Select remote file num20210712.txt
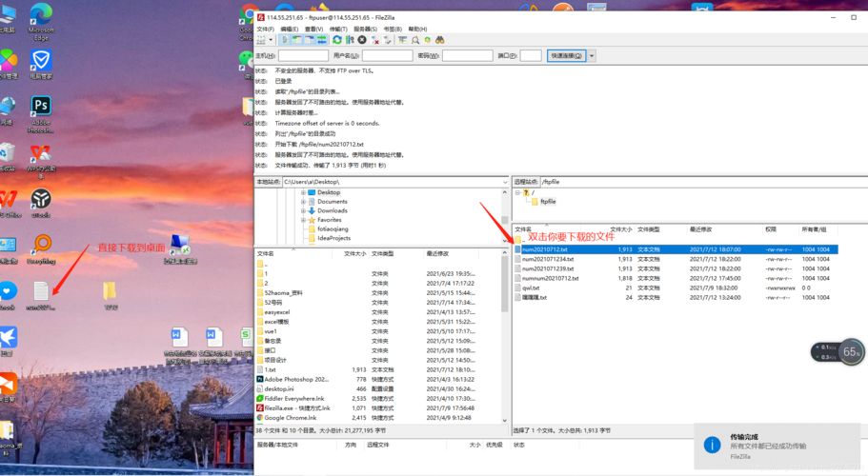The height and width of the screenshot is (476, 868). pyautogui.click(x=676, y=249)
